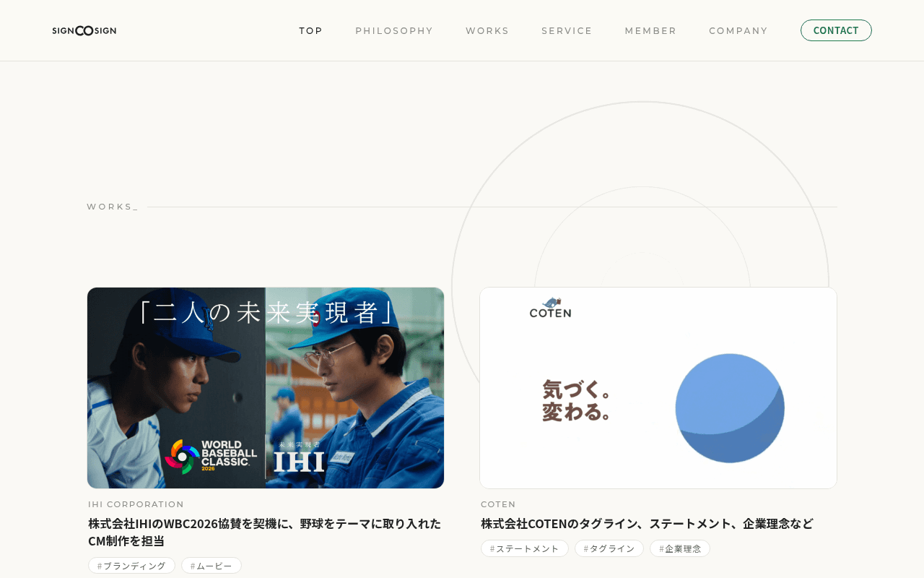Open the MEMBER page

tap(650, 30)
